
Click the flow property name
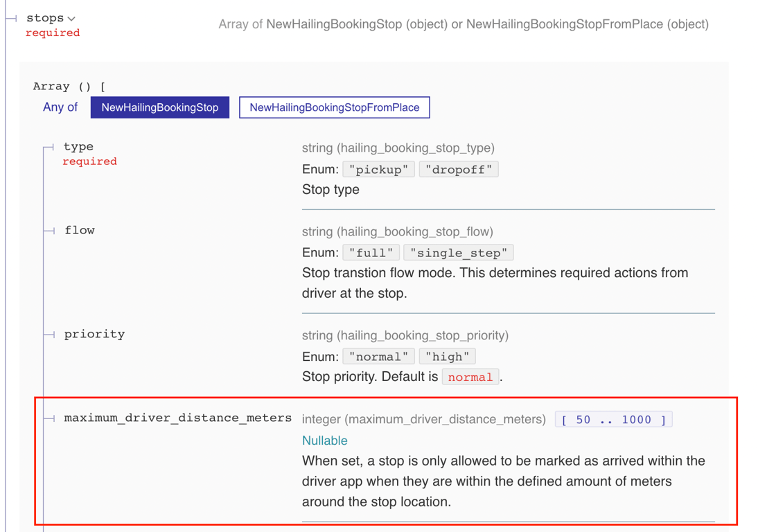pos(80,230)
